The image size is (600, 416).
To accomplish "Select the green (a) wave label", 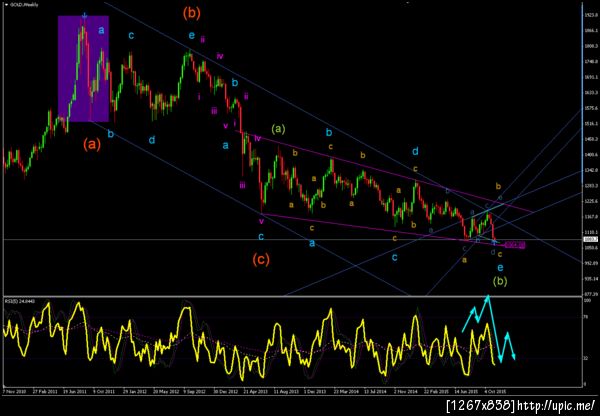I will tap(279, 129).
